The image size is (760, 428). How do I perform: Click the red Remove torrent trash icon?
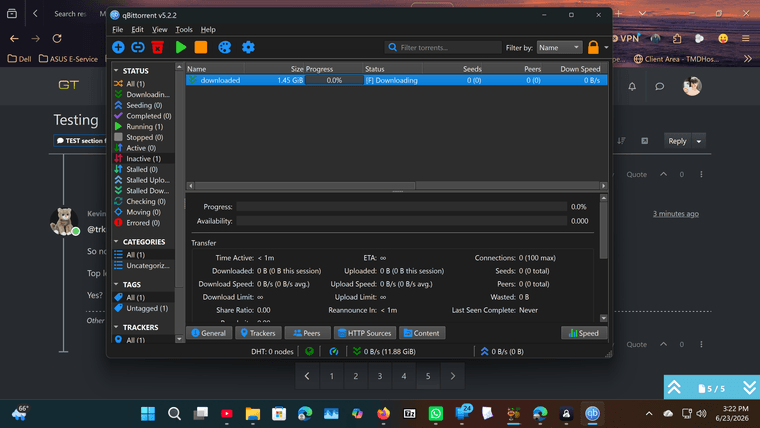(x=158, y=47)
